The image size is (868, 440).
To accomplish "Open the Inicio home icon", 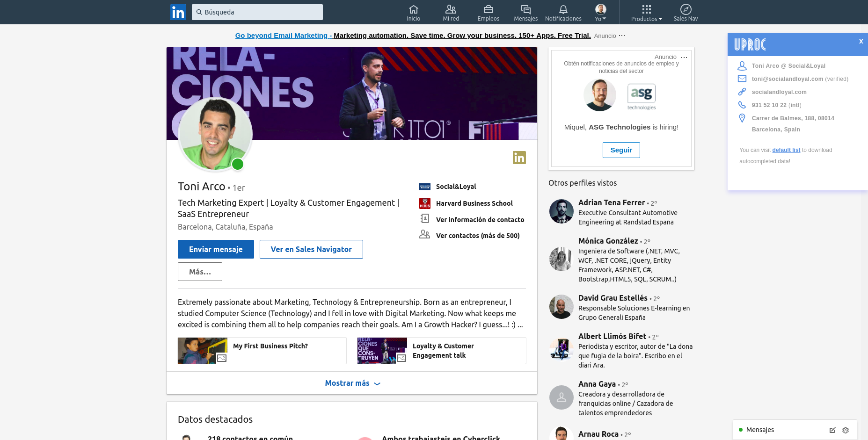I will tap(414, 9).
